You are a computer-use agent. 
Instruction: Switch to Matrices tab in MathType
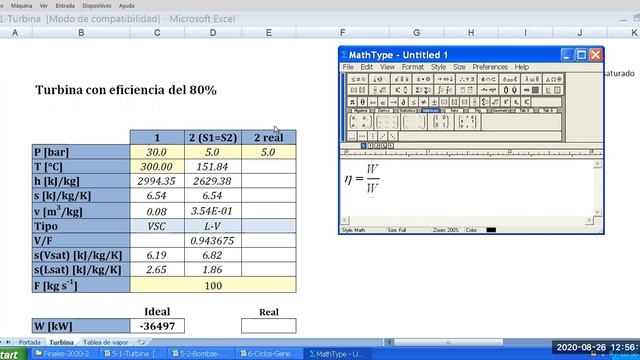pos(431,111)
